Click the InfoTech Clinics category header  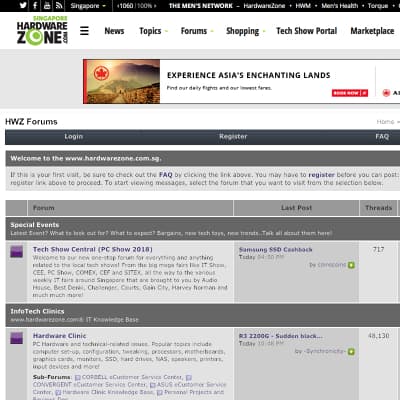click(37, 311)
